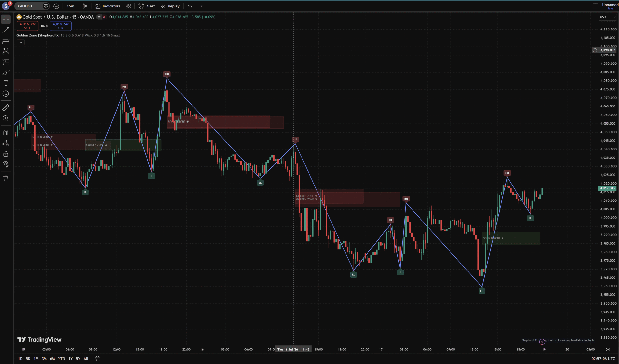619x364 pixels.
Task: Open the user profile avatar menu
Action: tap(6, 6)
